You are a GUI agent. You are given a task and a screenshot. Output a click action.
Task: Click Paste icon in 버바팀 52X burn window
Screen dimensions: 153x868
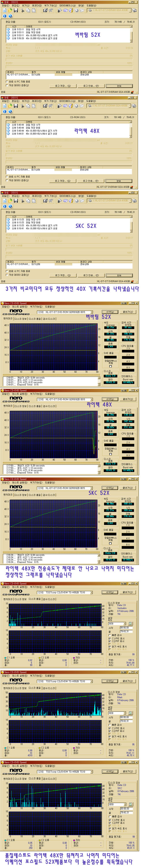click(34, 10)
